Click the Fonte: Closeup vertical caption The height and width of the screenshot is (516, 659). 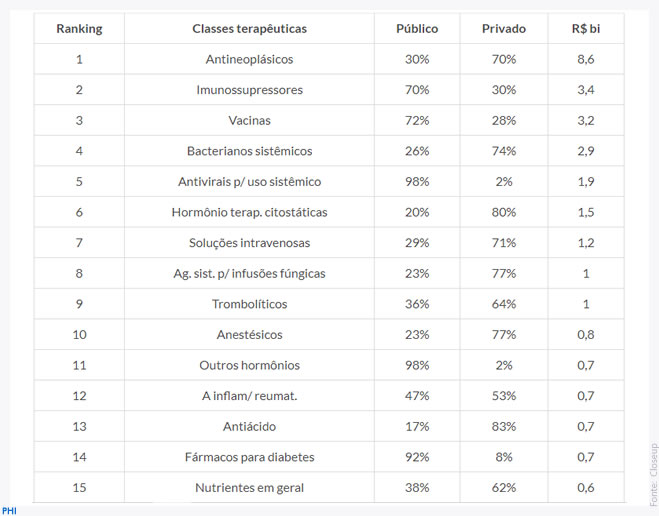653,474
